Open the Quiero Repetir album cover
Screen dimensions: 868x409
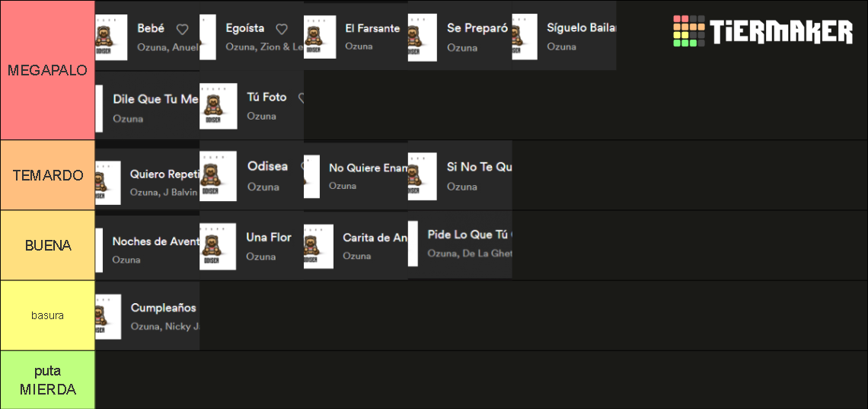[108, 184]
